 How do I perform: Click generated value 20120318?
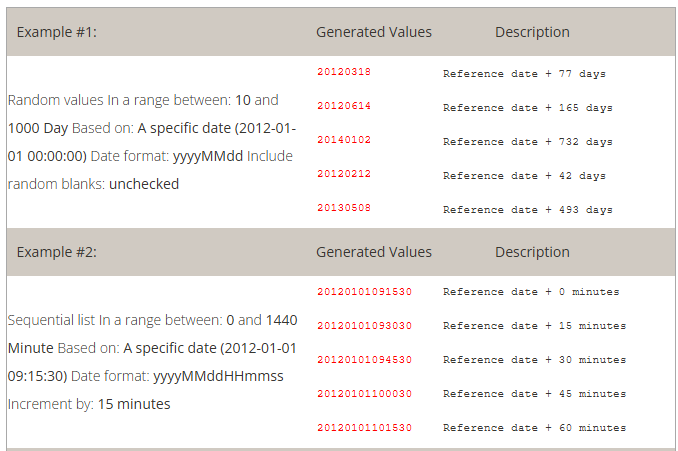(x=344, y=73)
